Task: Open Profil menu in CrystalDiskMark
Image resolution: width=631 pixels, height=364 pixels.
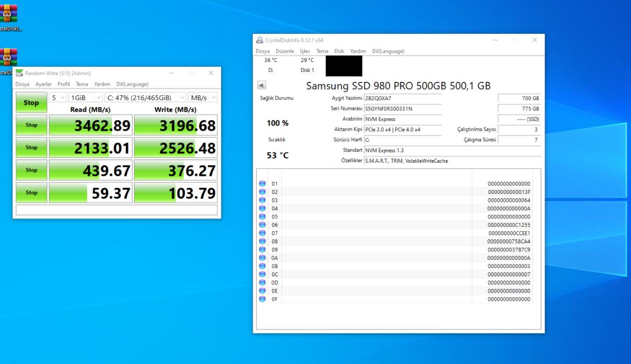Action: pyautogui.click(x=64, y=84)
